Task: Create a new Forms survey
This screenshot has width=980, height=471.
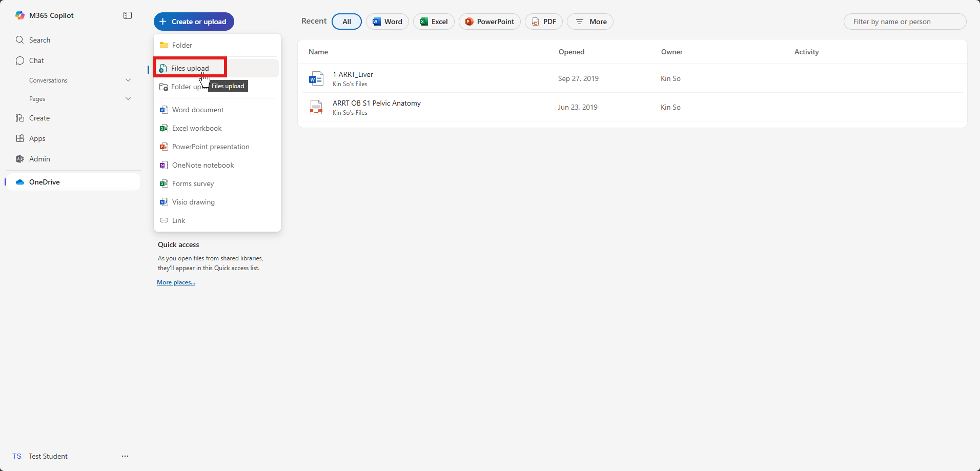Action: pos(217,183)
